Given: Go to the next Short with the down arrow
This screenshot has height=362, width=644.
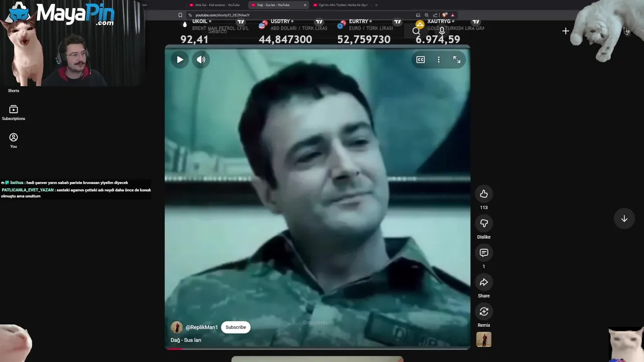Looking at the screenshot, I should coord(624,219).
